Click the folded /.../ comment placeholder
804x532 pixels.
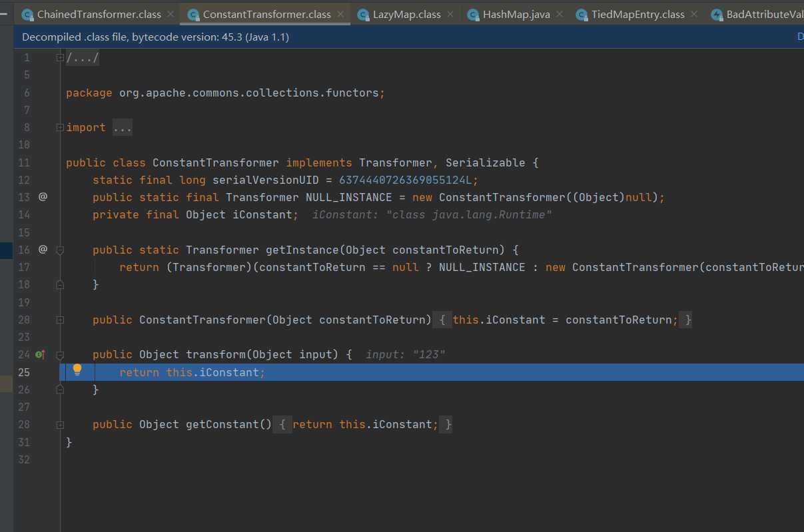point(83,58)
